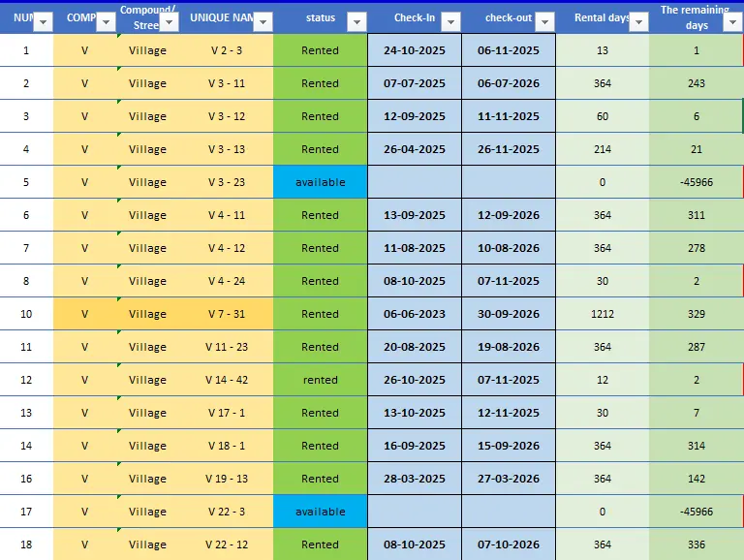Click remaining days value 329
Screen dimensions: 744x560
(x=697, y=314)
